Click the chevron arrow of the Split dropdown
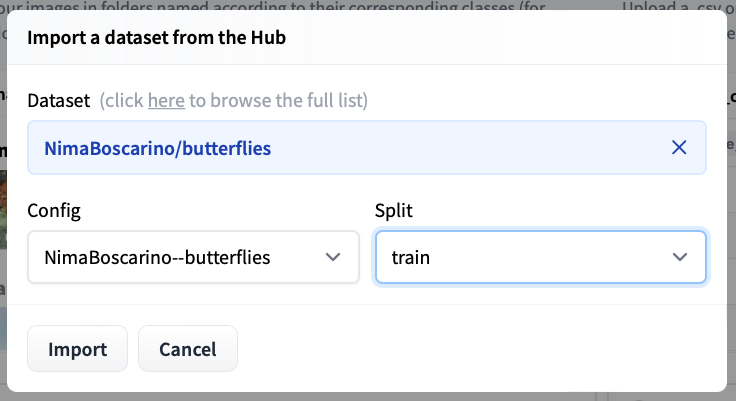Image resolution: width=736 pixels, height=401 pixels. (681, 257)
